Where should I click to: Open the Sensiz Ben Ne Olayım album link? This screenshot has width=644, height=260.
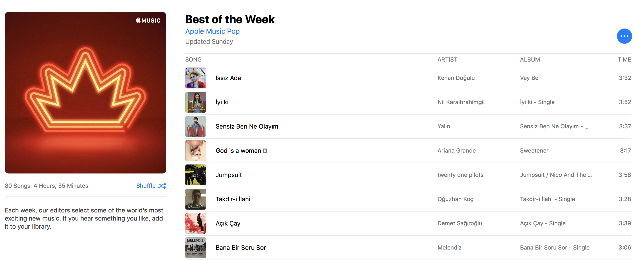[554, 126]
